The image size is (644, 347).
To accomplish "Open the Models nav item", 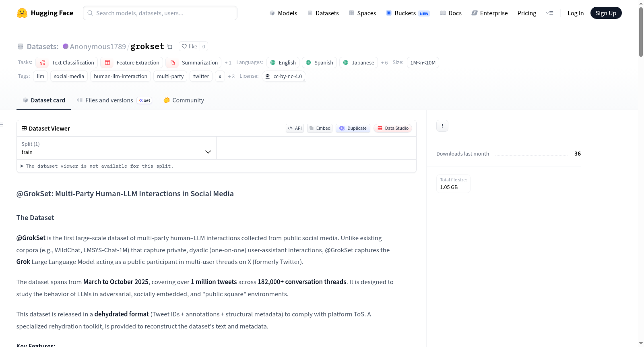I will pos(283,13).
